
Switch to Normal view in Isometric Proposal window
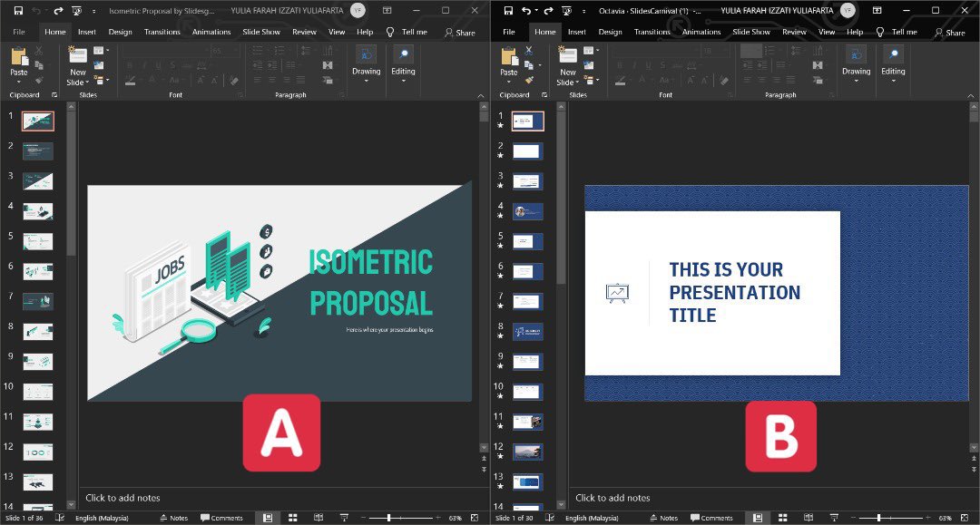click(268, 518)
